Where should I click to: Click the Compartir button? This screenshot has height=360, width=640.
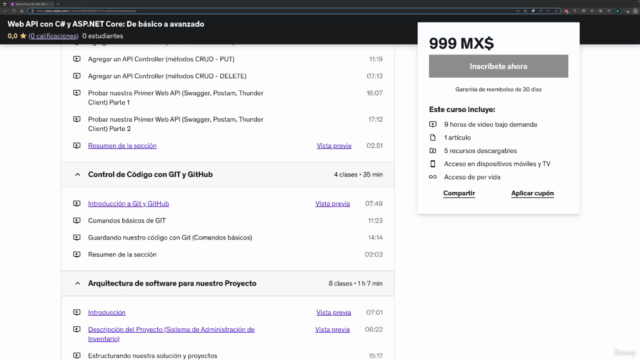point(459,193)
